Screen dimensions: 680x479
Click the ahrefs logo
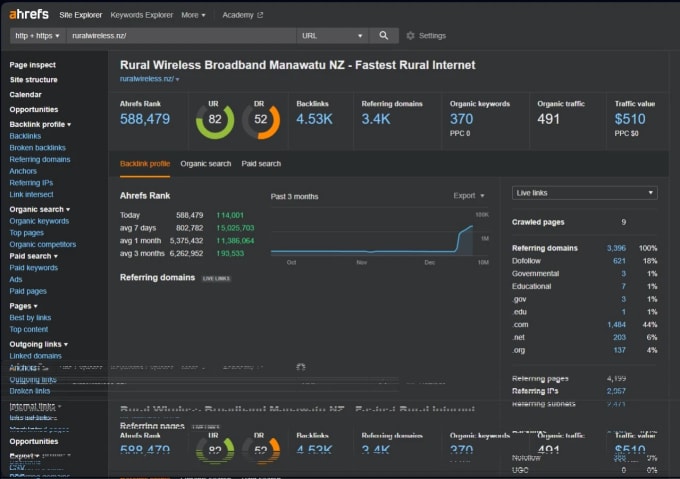29,14
